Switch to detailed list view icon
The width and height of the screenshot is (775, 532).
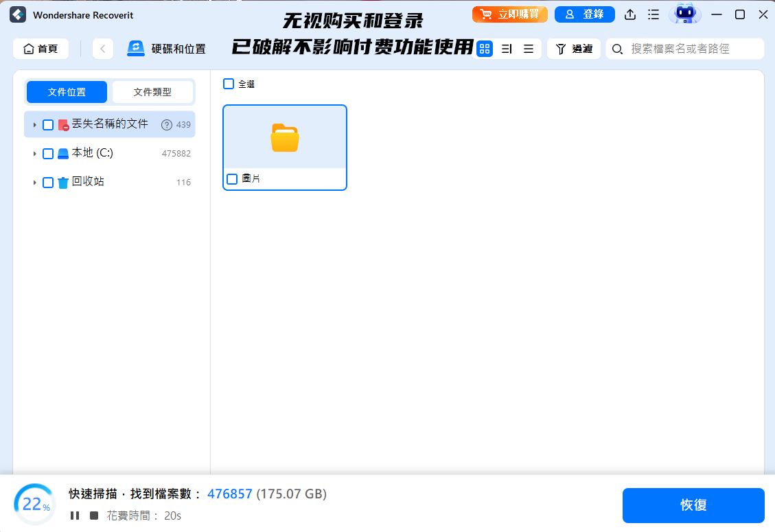point(507,49)
